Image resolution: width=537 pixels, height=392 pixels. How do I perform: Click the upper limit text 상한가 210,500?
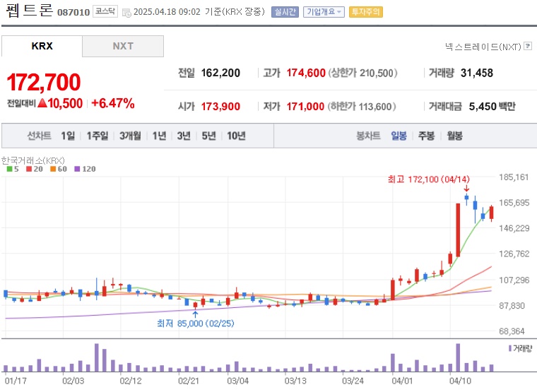pyautogui.click(x=363, y=73)
